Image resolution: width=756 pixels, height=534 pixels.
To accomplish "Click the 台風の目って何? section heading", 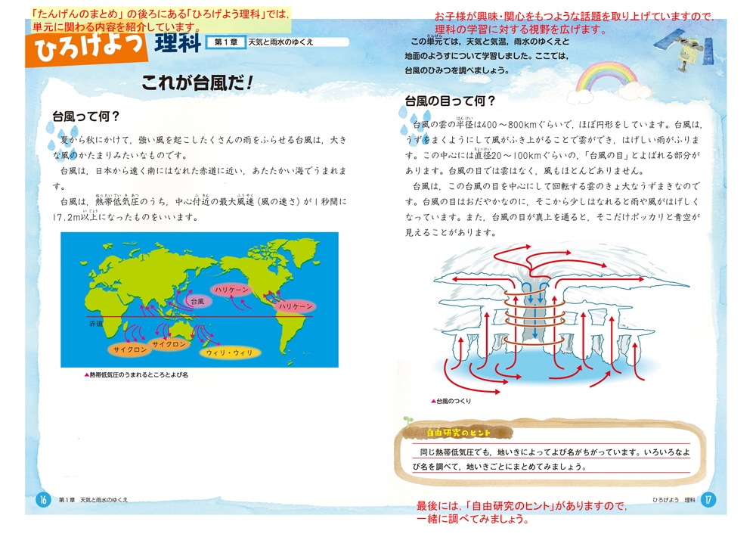I will coord(451,101).
